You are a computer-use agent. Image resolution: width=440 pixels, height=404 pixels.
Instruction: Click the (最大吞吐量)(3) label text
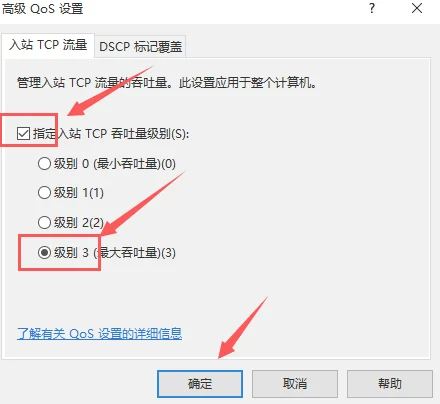pos(134,253)
